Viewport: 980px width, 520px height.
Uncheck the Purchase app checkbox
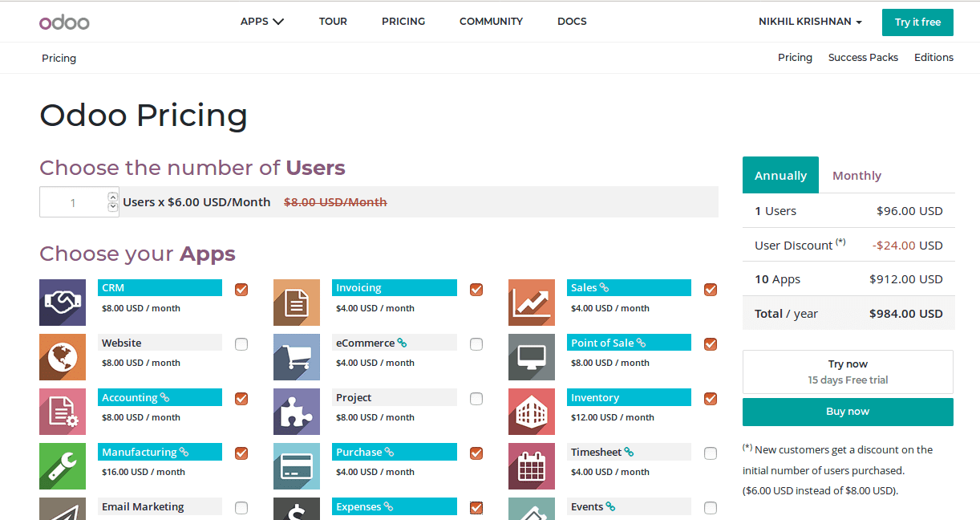click(476, 453)
